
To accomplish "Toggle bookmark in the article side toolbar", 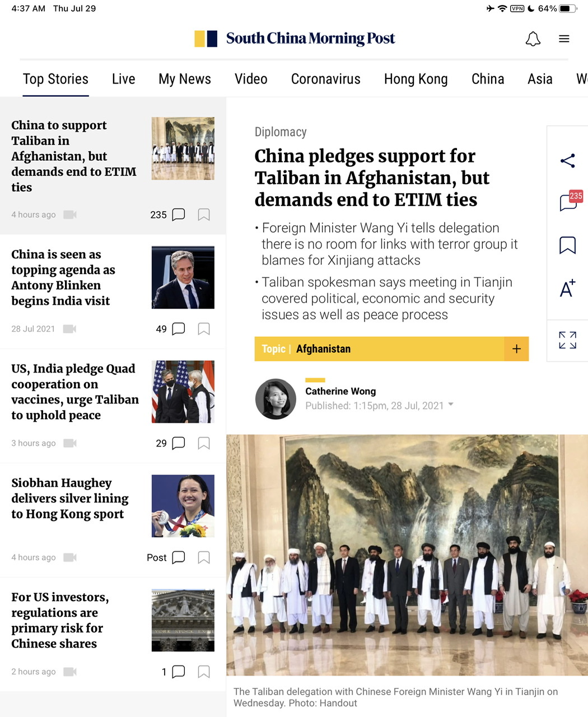I will pyautogui.click(x=567, y=245).
